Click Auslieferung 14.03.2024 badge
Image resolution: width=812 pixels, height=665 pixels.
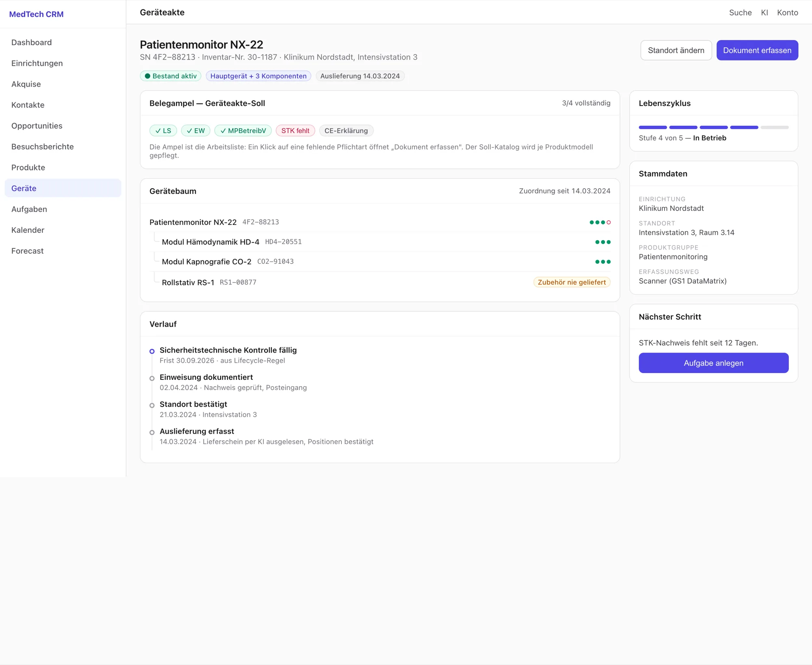pos(360,76)
